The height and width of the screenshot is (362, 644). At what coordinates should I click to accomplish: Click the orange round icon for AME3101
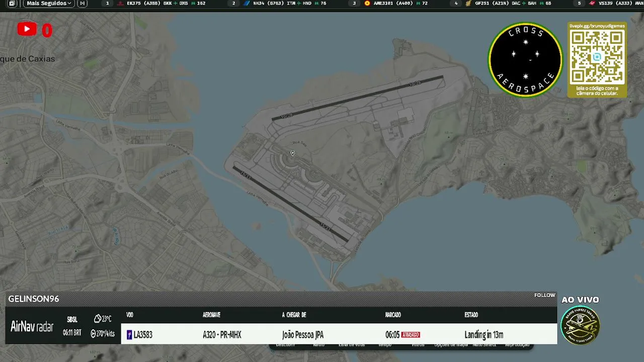click(367, 4)
